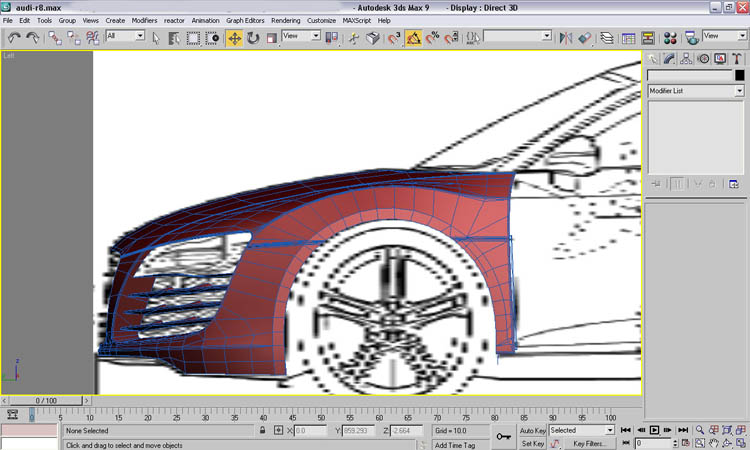Open the Modifiers menu
750x450 pixels.
tap(144, 20)
